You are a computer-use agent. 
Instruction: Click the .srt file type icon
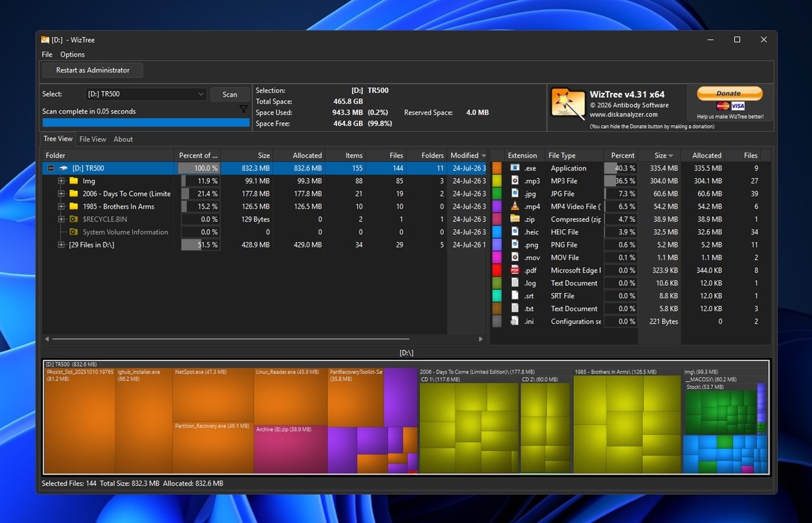pyautogui.click(x=515, y=296)
